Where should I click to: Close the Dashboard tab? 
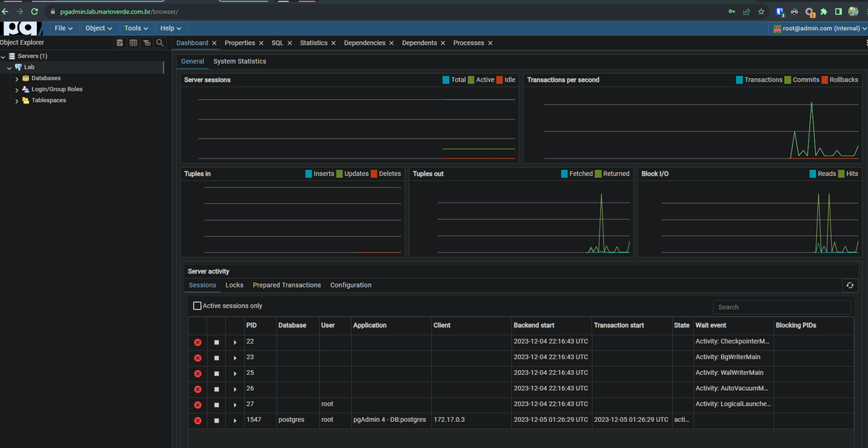[215, 43]
